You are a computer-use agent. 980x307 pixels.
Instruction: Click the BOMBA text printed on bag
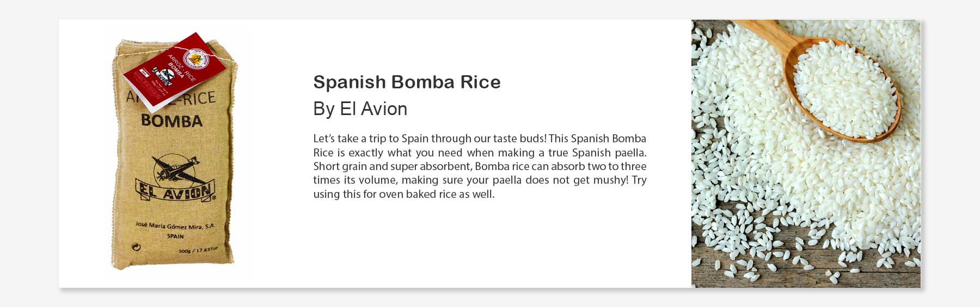pyautogui.click(x=171, y=121)
